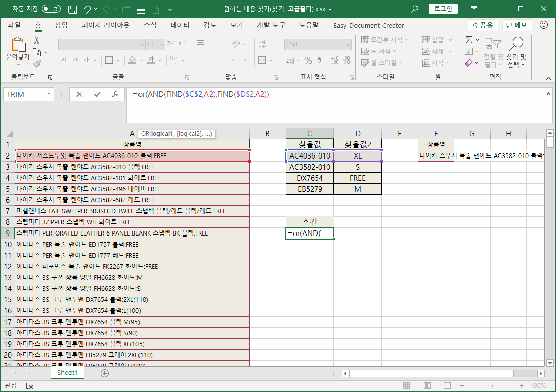This screenshot has height=392, width=556.
Task: Open the undo history dropdown arrow
Action: [x=95, y=9]
